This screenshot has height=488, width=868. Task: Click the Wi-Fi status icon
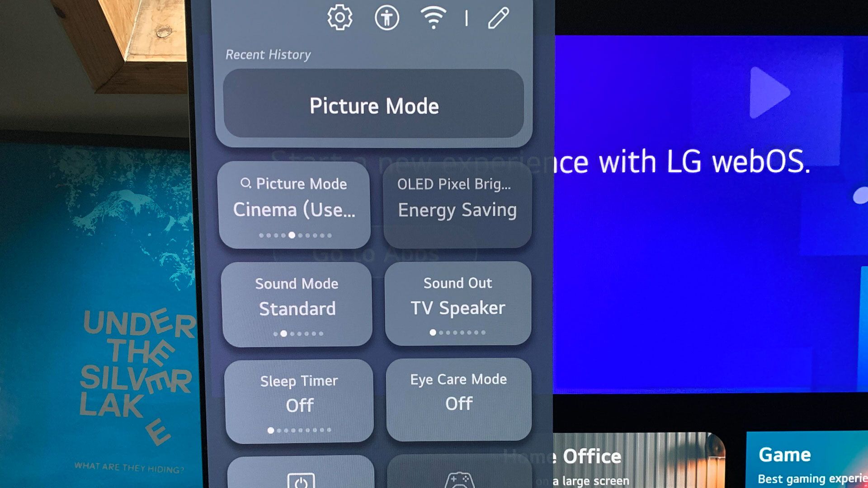pos(433,19)
